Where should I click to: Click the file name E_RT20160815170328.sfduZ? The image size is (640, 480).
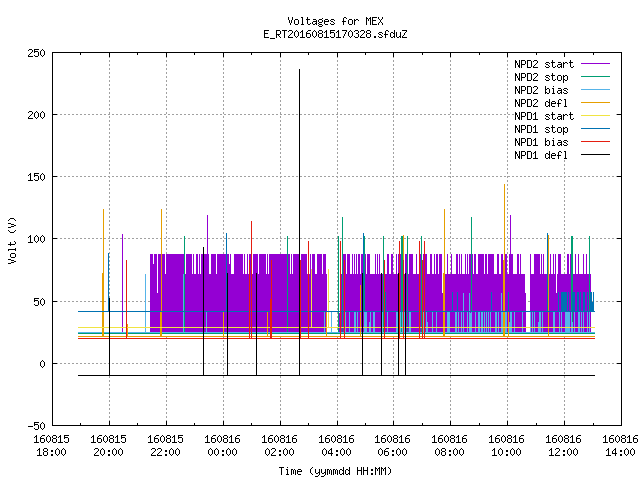pyautogui.click(x=335, y=34)
